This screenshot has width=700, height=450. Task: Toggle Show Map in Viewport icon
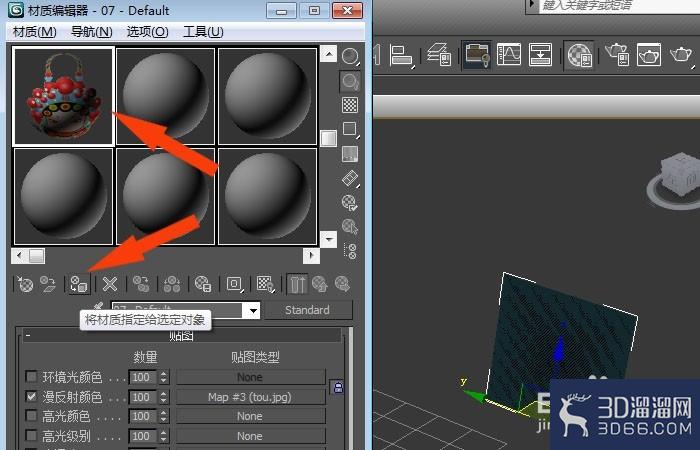coord(265,284)
